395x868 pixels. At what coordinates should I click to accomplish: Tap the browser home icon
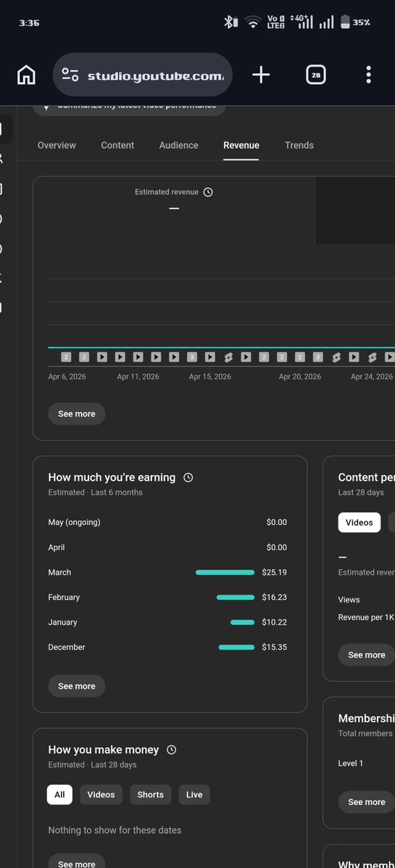(x=26, y=75)
